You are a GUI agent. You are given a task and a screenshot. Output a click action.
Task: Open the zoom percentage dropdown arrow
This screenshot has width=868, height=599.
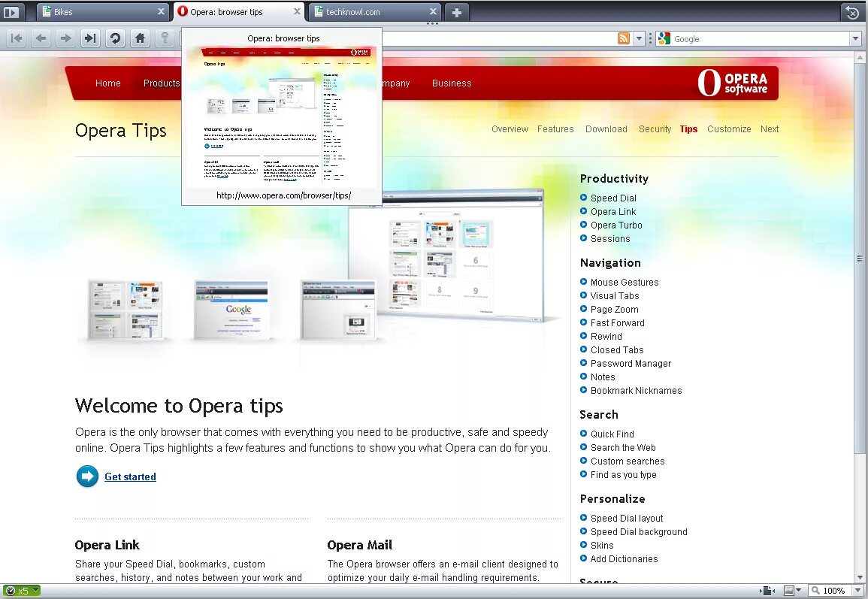coord(857,591)
